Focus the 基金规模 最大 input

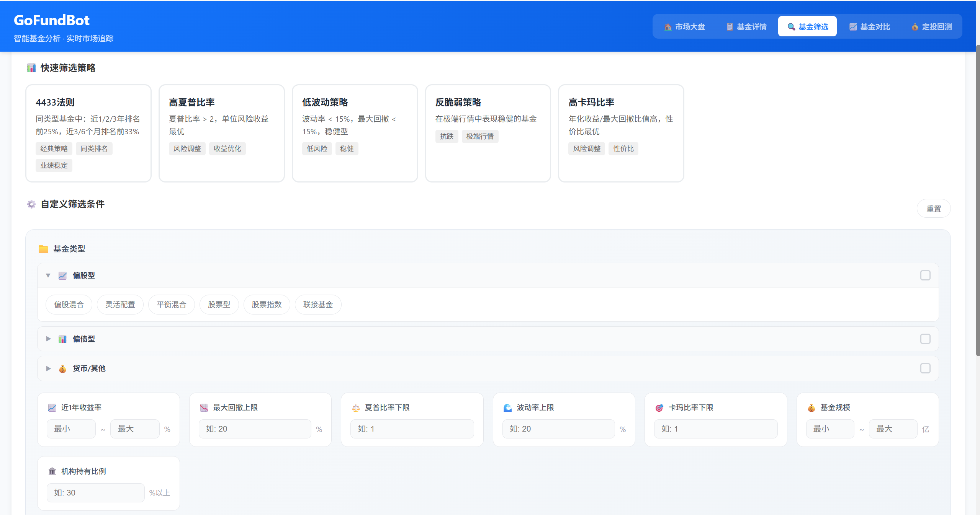893,429
